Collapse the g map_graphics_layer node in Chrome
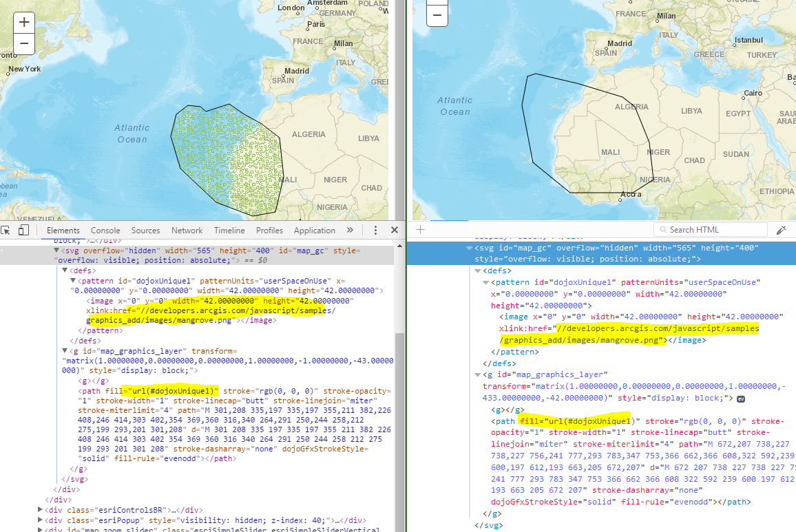The width and height of the screenshot is (796, 532). (65, 351)
